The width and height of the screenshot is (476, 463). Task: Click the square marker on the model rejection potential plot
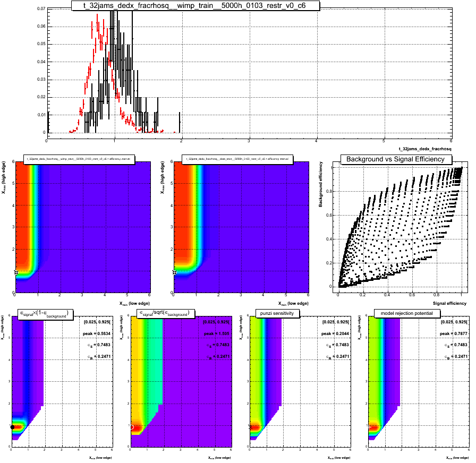click(x=369, y=427)
